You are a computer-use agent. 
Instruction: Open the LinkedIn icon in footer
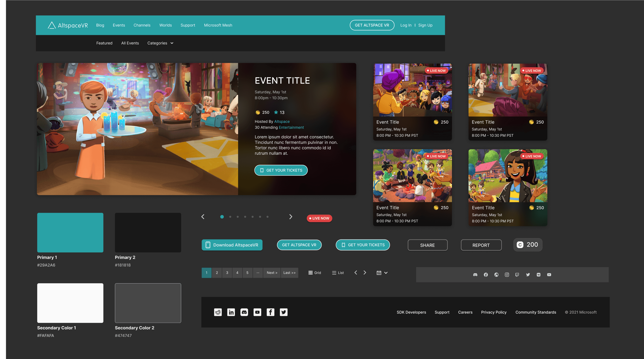(x=231, y=312)
